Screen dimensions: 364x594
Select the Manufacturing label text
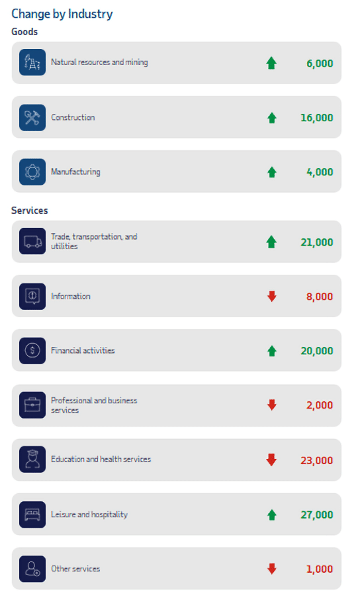pos(75,172)
